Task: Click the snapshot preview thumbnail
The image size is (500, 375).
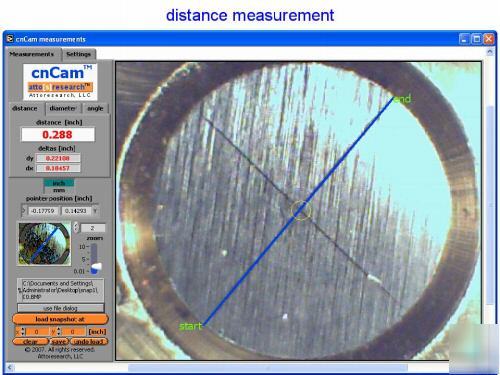Action: [x=45, y=244]
